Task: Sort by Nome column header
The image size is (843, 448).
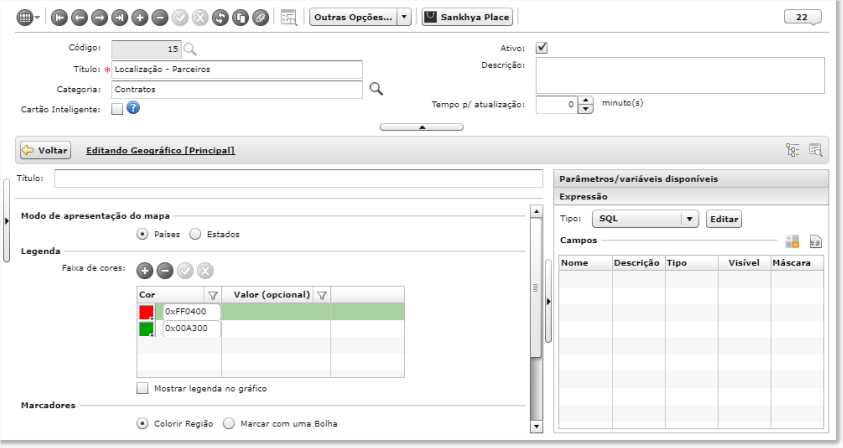Action: coord(585,263)
